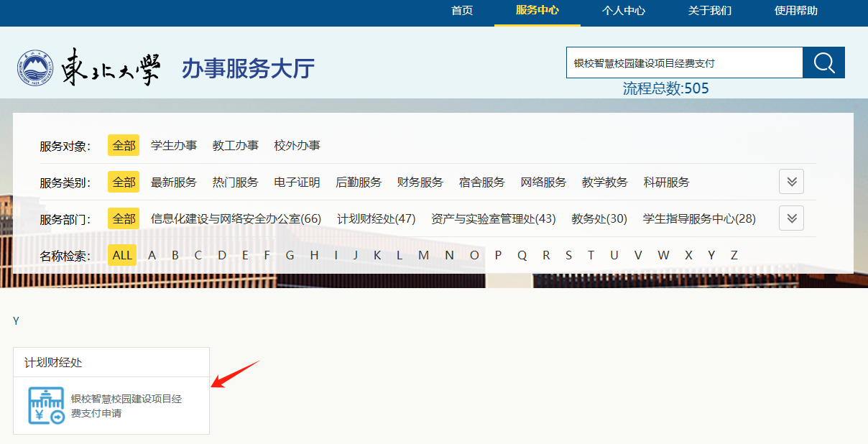Expand the 服务类别 filter row
The width and height of the screenshot is (868, 444).
pyautogui.click(x=791, y=182)
